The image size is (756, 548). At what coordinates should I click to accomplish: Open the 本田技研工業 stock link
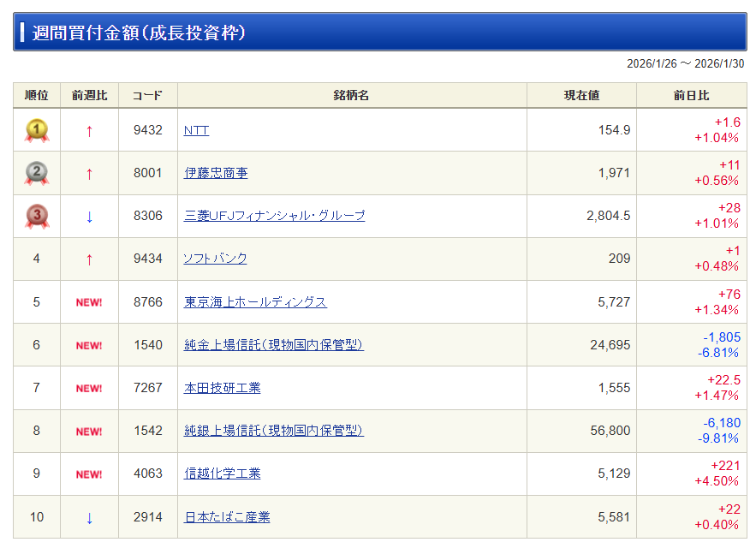223,388
